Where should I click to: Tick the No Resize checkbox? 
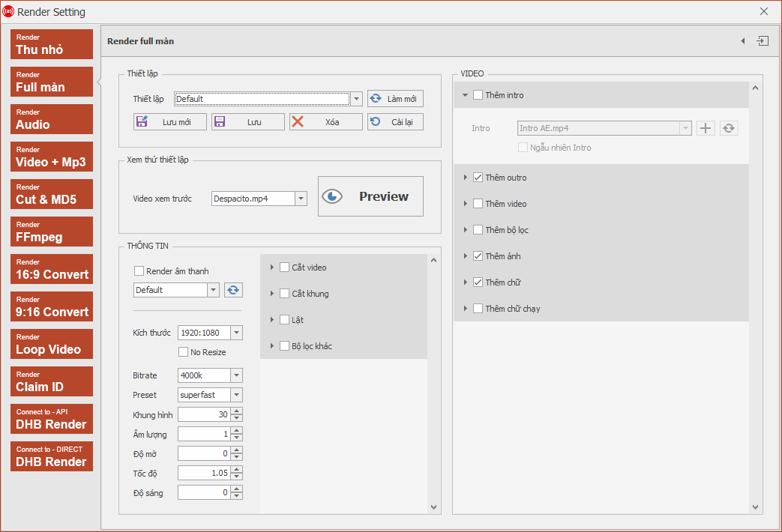click(183, 352)
